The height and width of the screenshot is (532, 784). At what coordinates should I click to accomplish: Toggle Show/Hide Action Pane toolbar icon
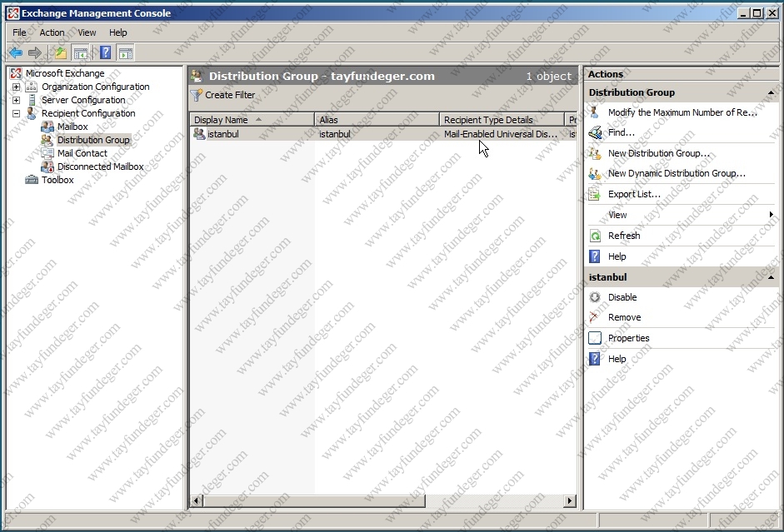[x=126, y=52]
